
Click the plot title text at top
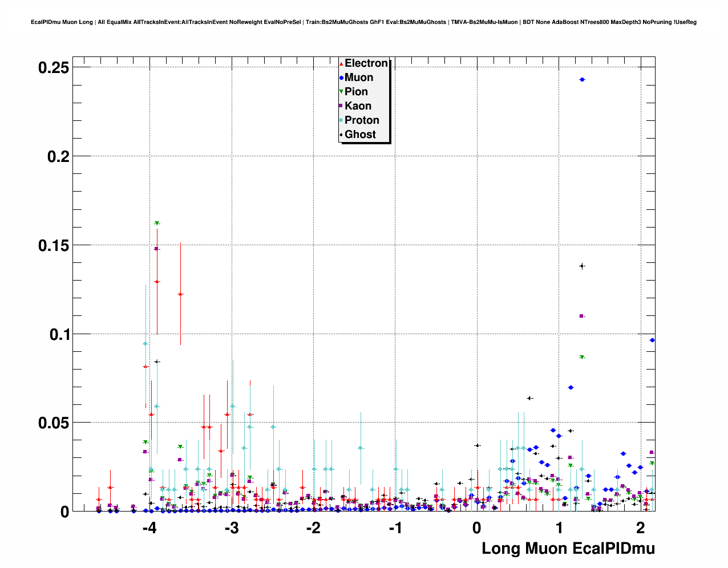pyautogui.click(x=364, y=22)
